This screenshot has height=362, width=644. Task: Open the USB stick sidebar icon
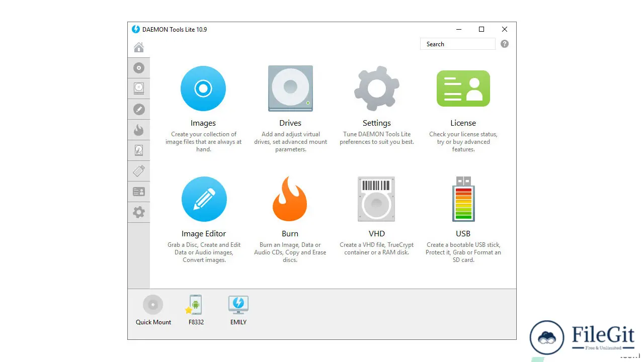(139, 171)
